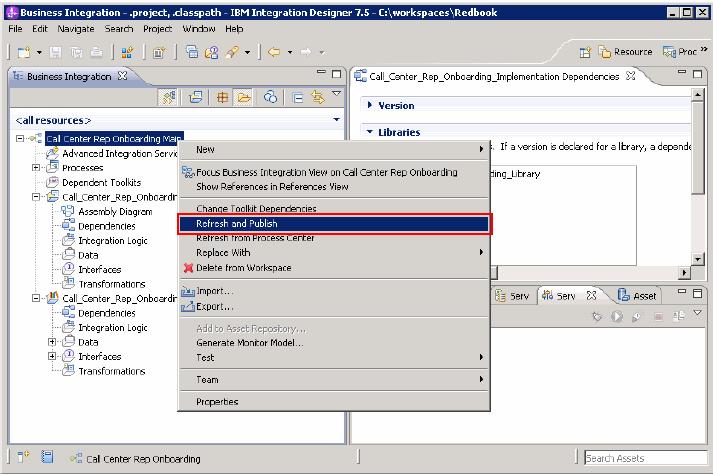Click the Assembly Diagram tree icon

68,211
